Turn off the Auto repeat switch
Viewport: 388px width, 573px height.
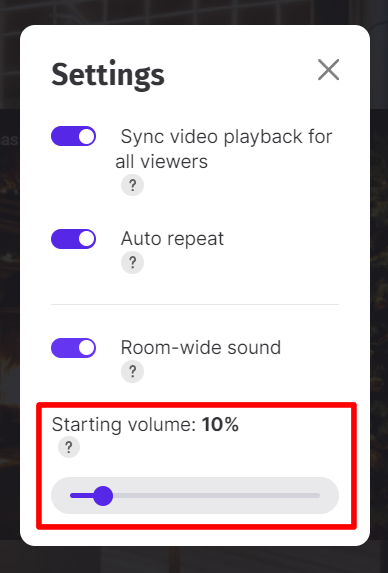(73, 239)
